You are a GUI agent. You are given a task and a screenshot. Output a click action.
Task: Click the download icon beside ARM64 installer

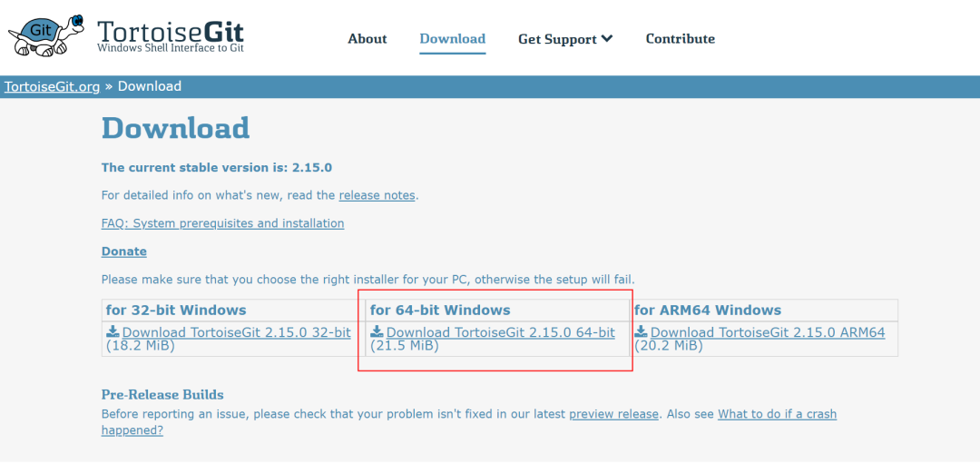[x=641, y=331]
